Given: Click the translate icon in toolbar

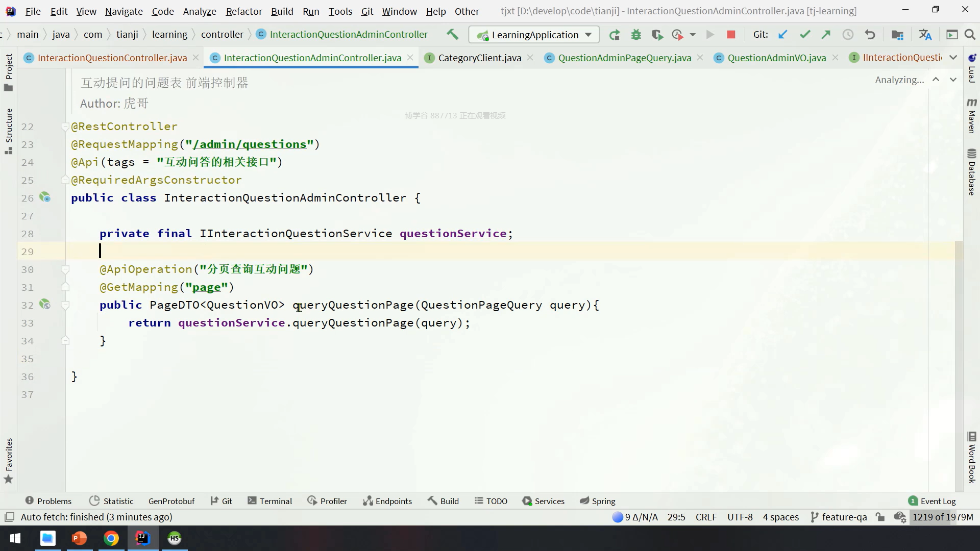Looking at the screenshot, I should [x=925, y=35].
